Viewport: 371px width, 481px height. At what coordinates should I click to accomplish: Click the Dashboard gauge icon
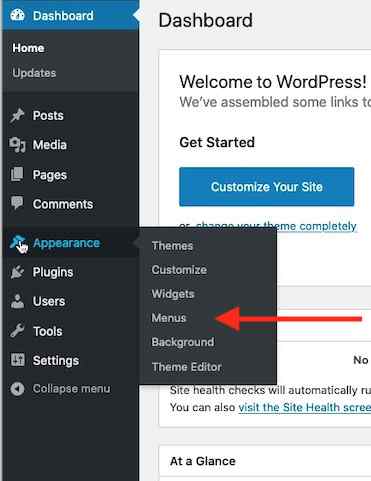pos(17,15)
